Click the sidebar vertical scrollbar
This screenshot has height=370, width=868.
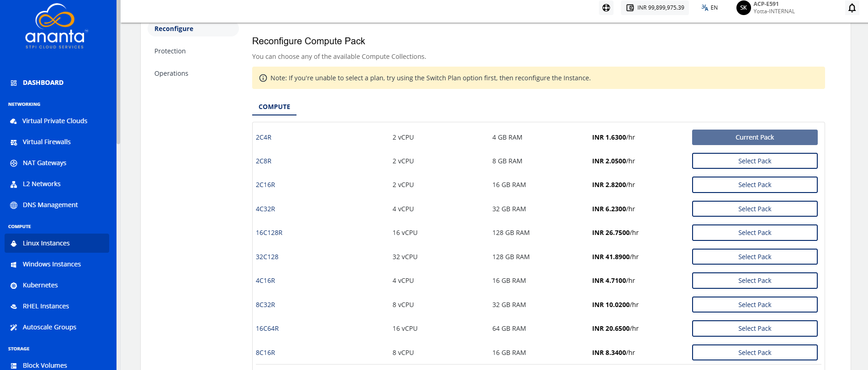[118, 72]
